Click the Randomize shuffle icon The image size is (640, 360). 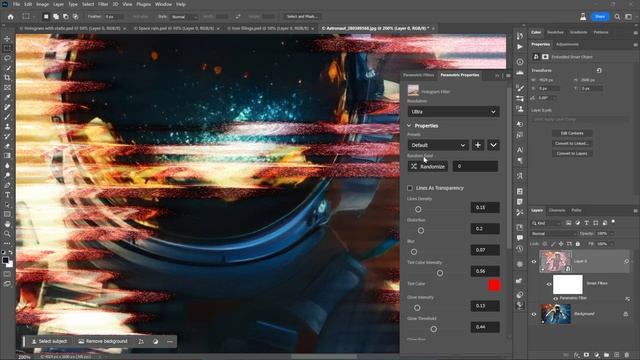414,166
